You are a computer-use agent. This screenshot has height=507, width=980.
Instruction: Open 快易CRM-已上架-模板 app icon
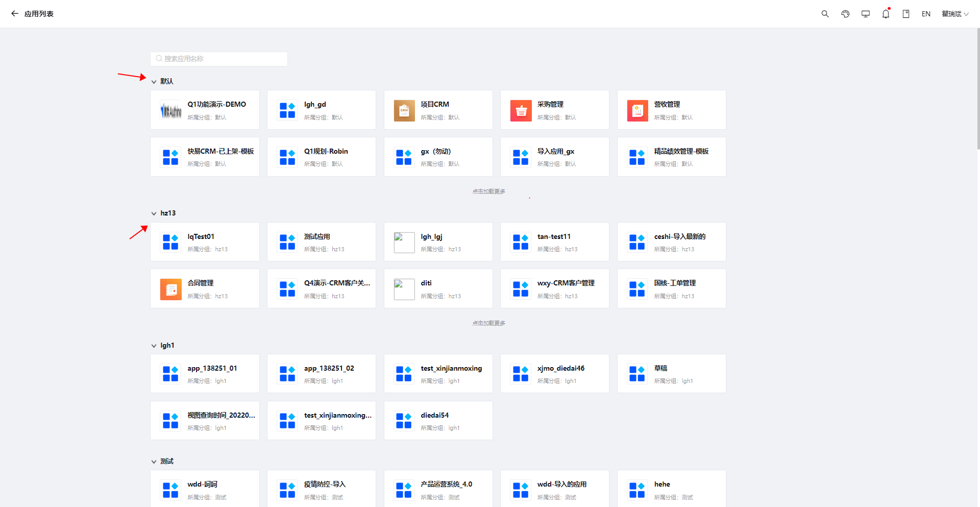[171, 157]
